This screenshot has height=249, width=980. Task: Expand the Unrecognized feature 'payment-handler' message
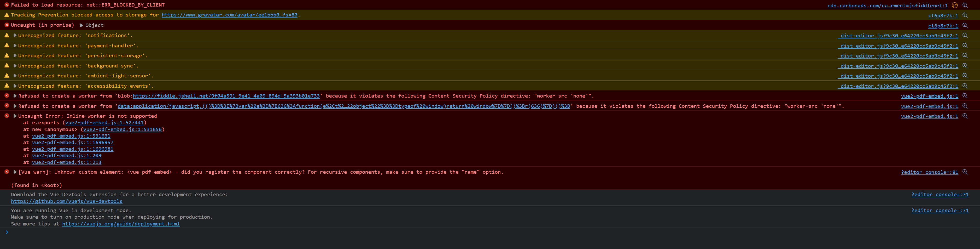[15, 45]
